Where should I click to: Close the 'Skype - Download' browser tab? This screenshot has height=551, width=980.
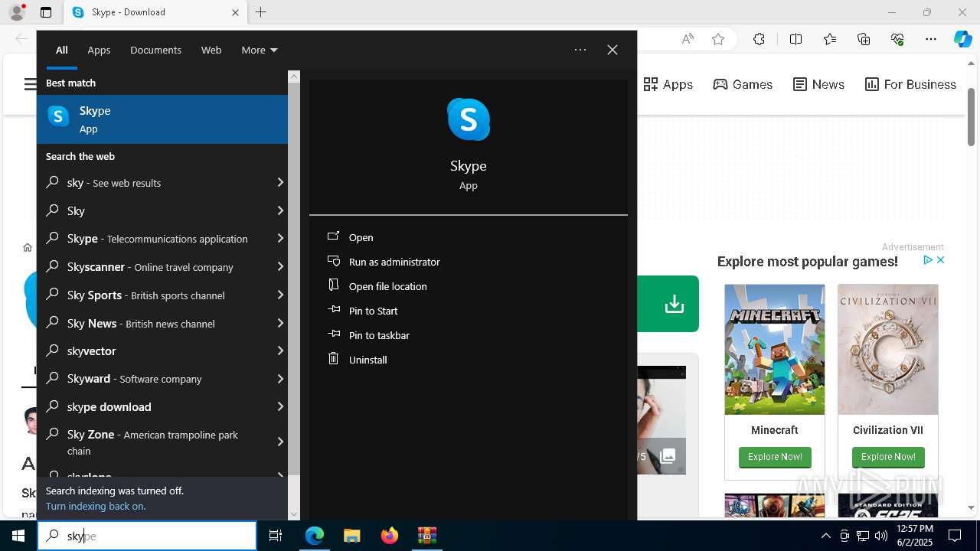(x=235, y=12)
